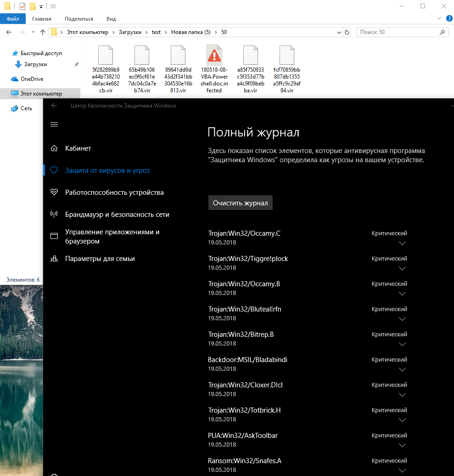Click test folder in address bar
The width and height of the screenshot is (454, 476).
(156, 32)
